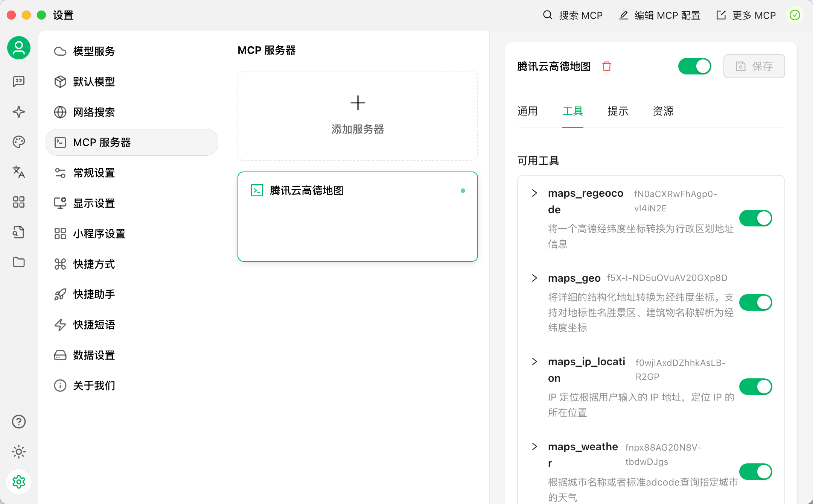
Task: Open the 显示设置 menu item
Action: 132,203
